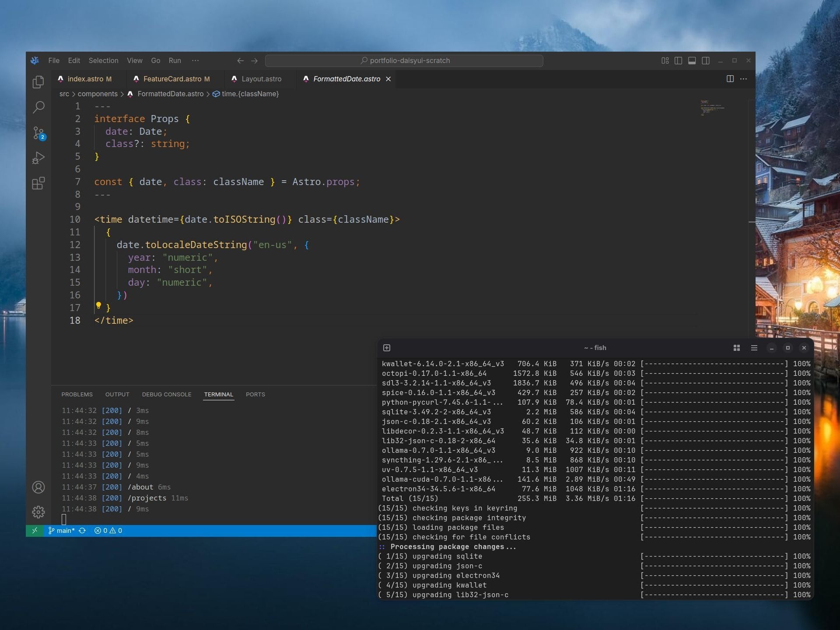
Task: Click the main* git branch indicator
Action: click(x=62, y=531)
